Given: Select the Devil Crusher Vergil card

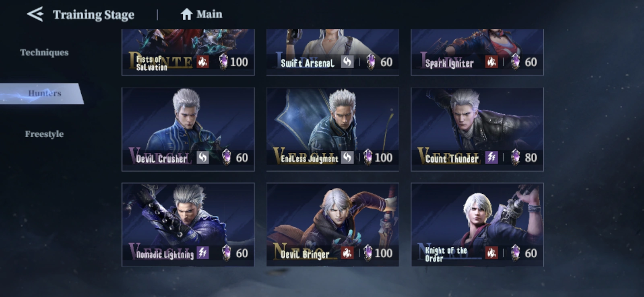Looking at the screenshot, I should tap(188, 129).
